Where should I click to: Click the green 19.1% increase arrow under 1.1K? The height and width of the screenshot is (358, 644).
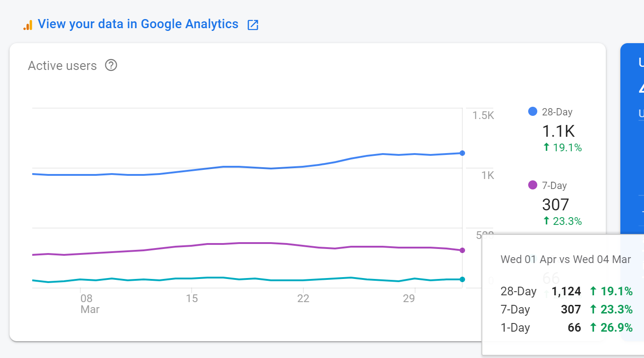(546, 147)
